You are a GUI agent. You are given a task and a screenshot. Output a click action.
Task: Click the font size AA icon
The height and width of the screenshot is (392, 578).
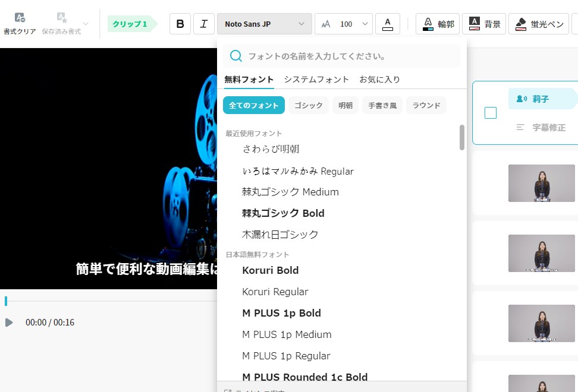[326, 24]
